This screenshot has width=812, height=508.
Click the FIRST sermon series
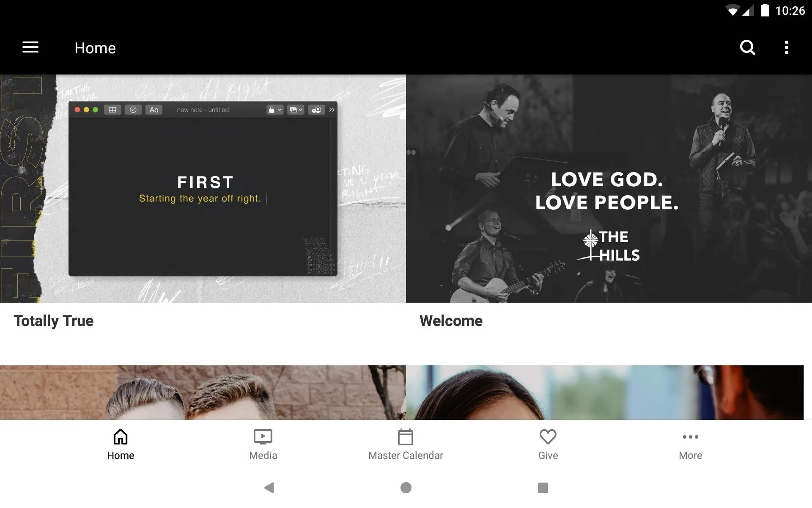coord(203,189)
